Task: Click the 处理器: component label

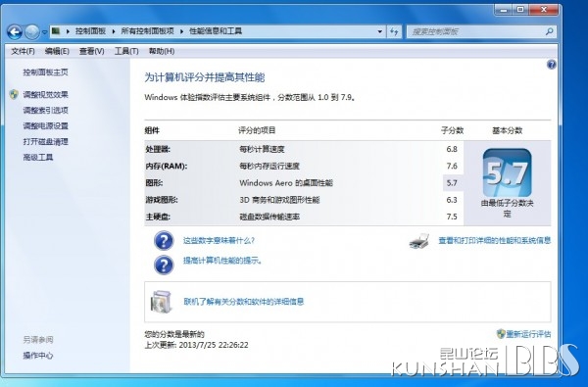Action: pos(158,149)
